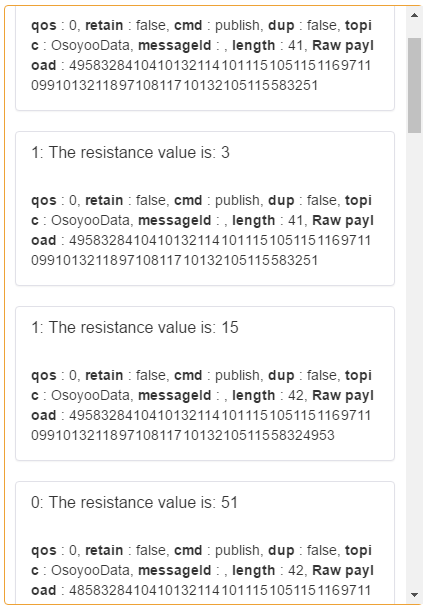Click the vertical scrollbar thumb
The height and width of the screenshot is (609, 429).
[x=414, y=85]
